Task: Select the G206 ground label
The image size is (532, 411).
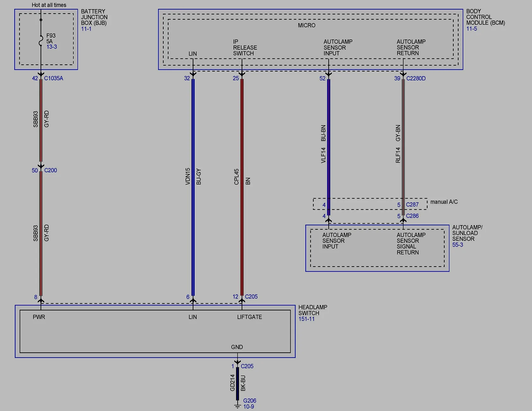Action: tap(249, 401)
